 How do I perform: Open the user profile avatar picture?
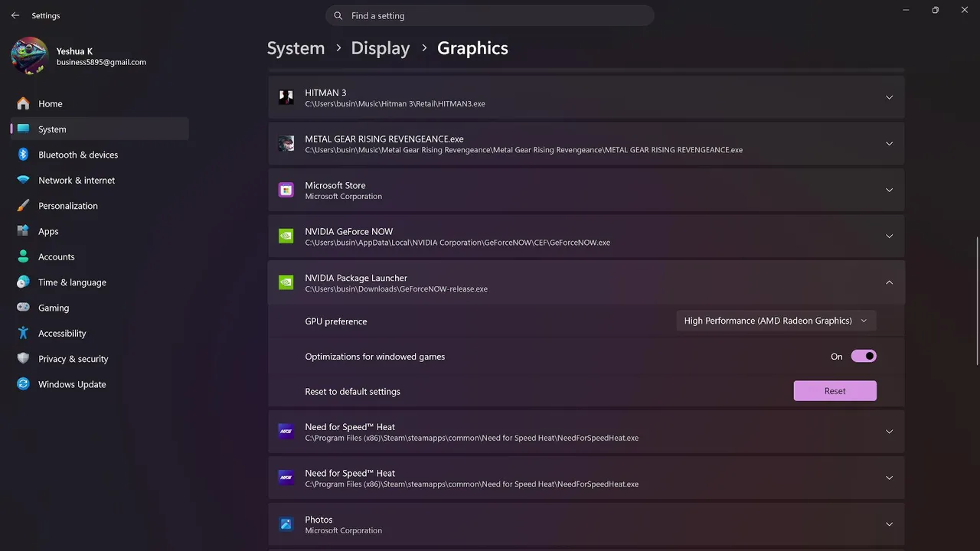click(x=30, y=56)
